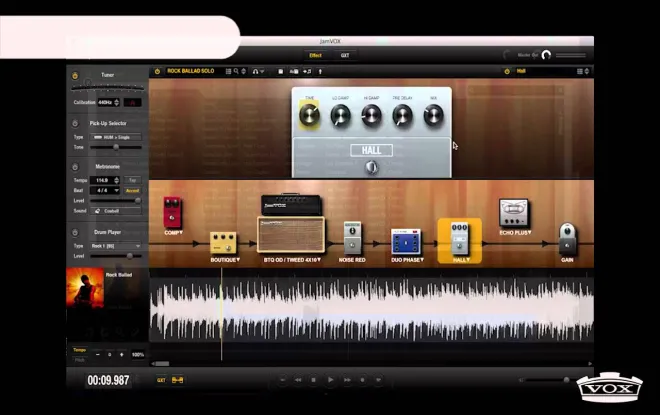The height and width of the screenshot is (415, 660).
Task: Open the BOUTIQUE pedal model dropdown
Action: click(x=238, y=260)
